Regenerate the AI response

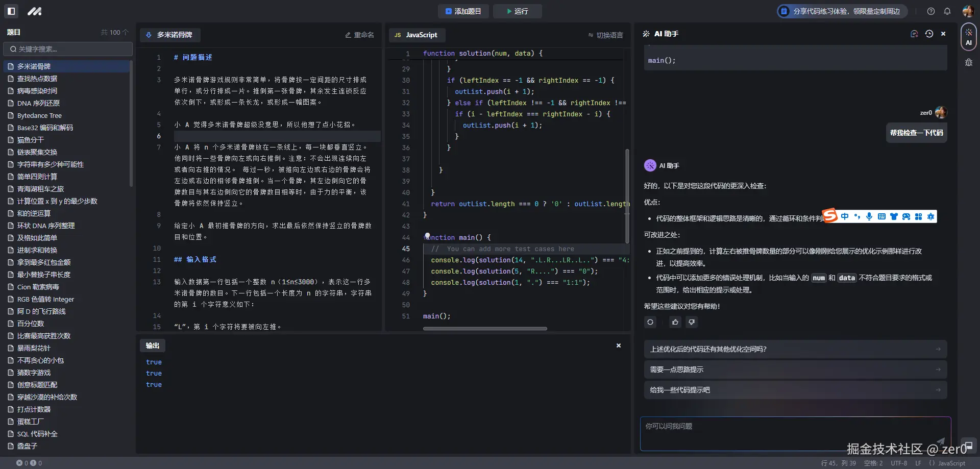(650, 322)
